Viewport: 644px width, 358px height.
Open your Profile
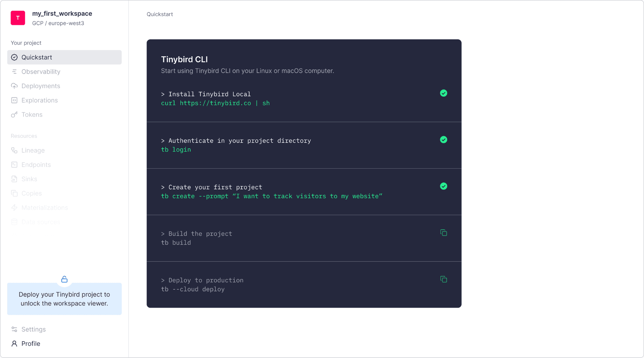[30, 343]
